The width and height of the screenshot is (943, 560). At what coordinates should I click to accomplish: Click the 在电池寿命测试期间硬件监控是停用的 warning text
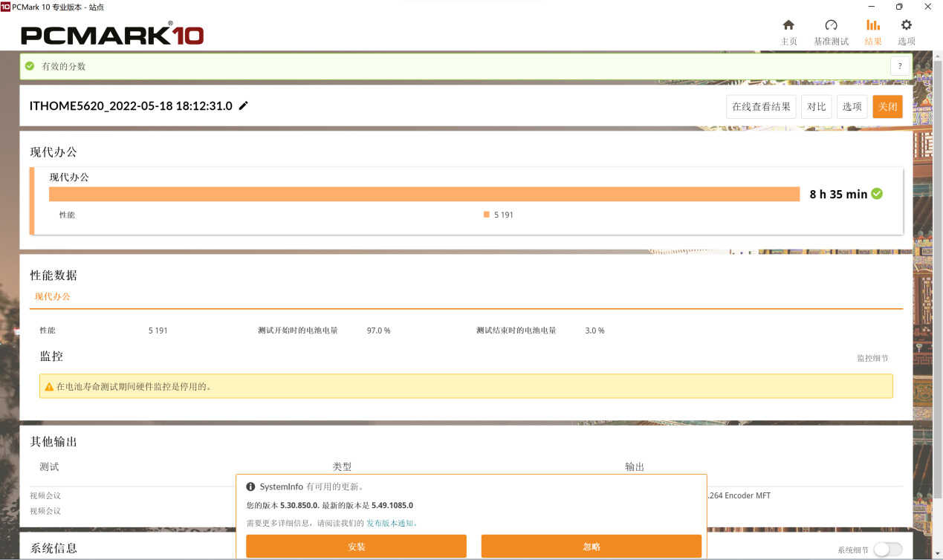coord(134,387)
